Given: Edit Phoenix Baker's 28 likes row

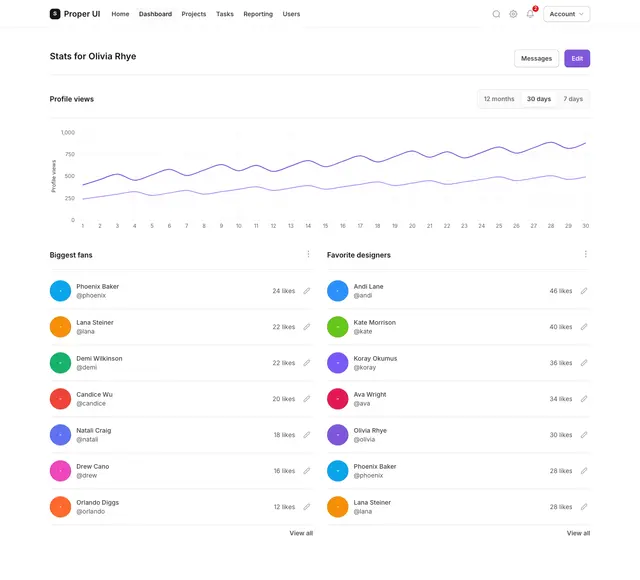Looking at the screenshot, I should [x=584, y=471].
